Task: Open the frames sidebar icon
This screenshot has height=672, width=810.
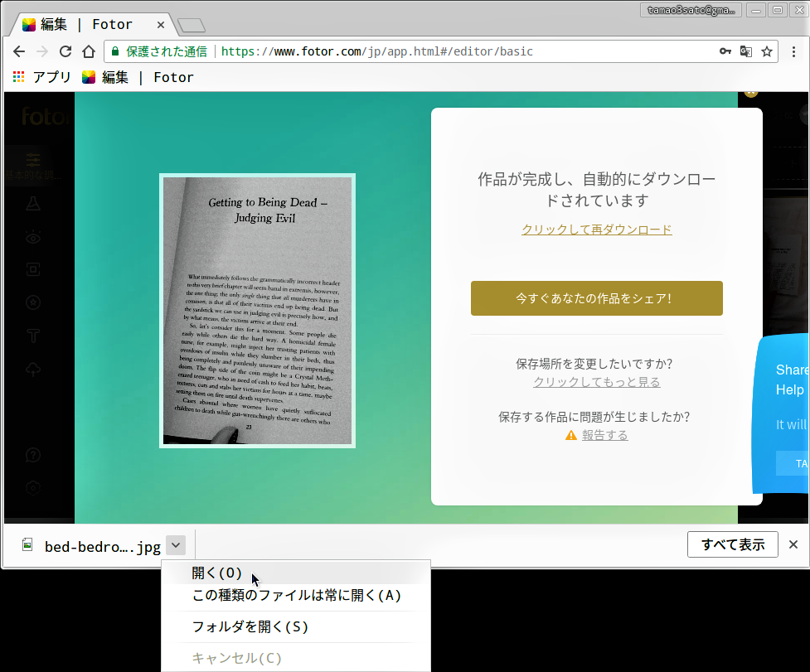Action: tap(33, 269)
